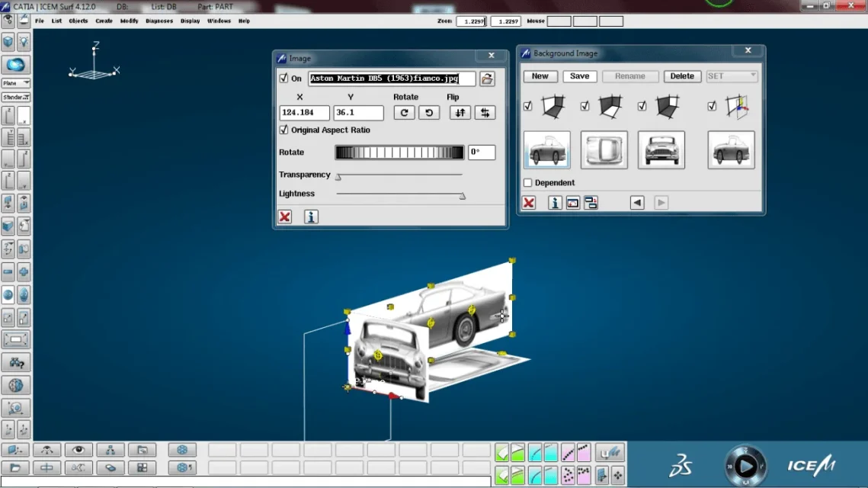
Task: Cancel the Image dialog with red X
Action: [284, 217]
